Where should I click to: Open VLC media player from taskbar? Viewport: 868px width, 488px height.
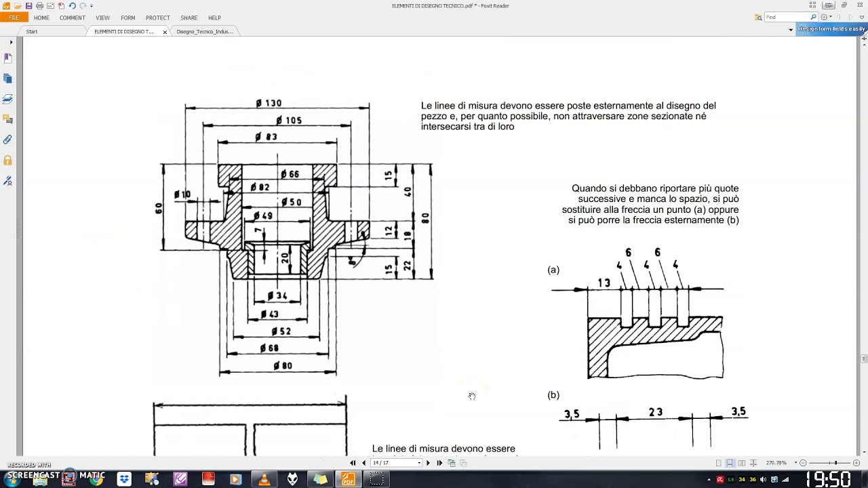[264, 479]
